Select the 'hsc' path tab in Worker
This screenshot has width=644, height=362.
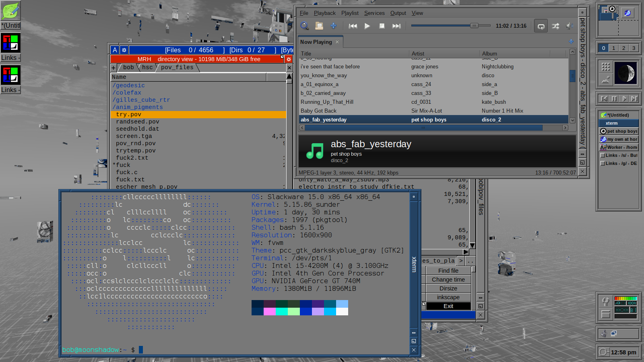(x=147, y=67)
